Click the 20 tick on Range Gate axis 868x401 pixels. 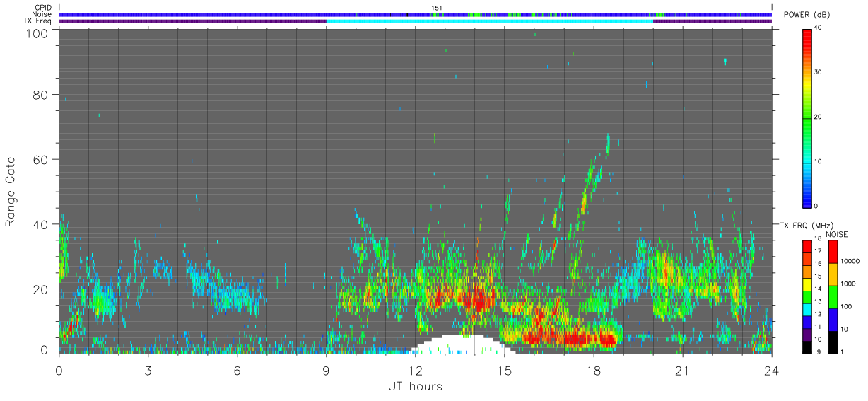pyautogui.click(x=40, y=289)
